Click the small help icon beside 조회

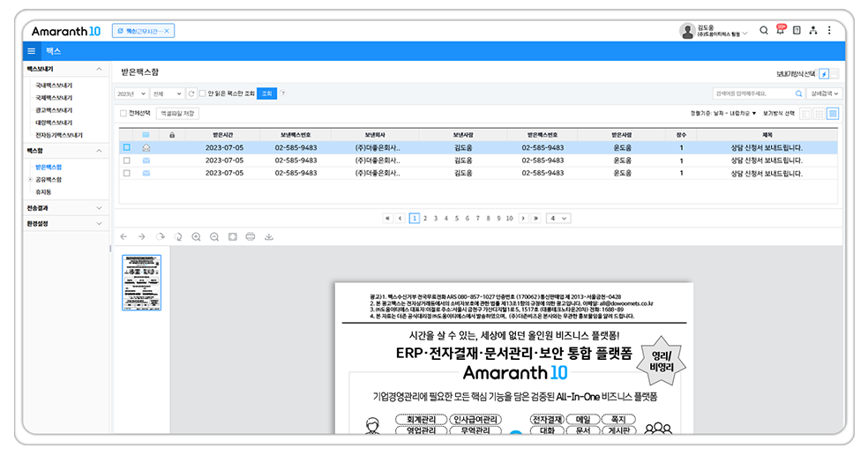(283, 93)
